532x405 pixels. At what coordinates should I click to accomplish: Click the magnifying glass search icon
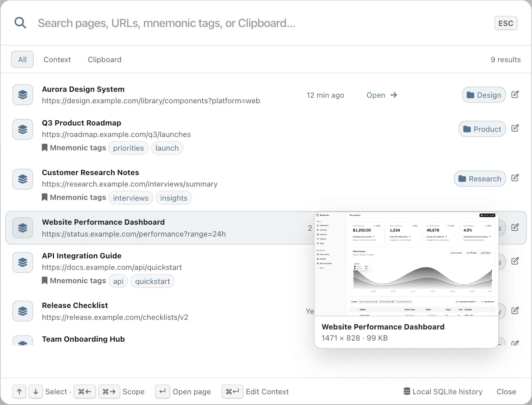pyautogui.click(x=20, y=23)
